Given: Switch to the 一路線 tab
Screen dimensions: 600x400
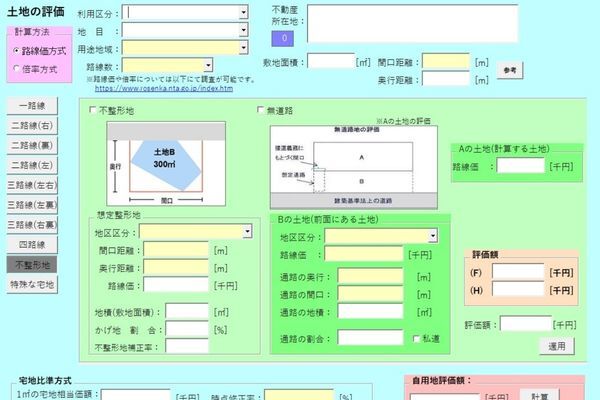Looking at the screenshot, I should [32, 106].
